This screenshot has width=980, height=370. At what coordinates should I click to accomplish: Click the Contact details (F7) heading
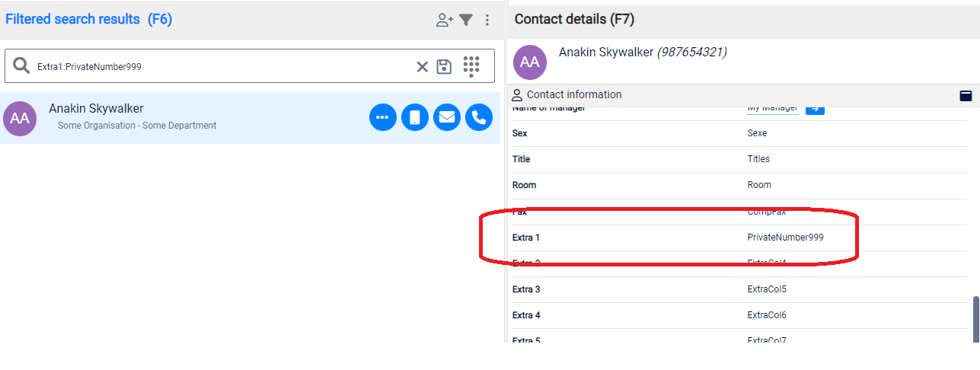coord(574,19)
